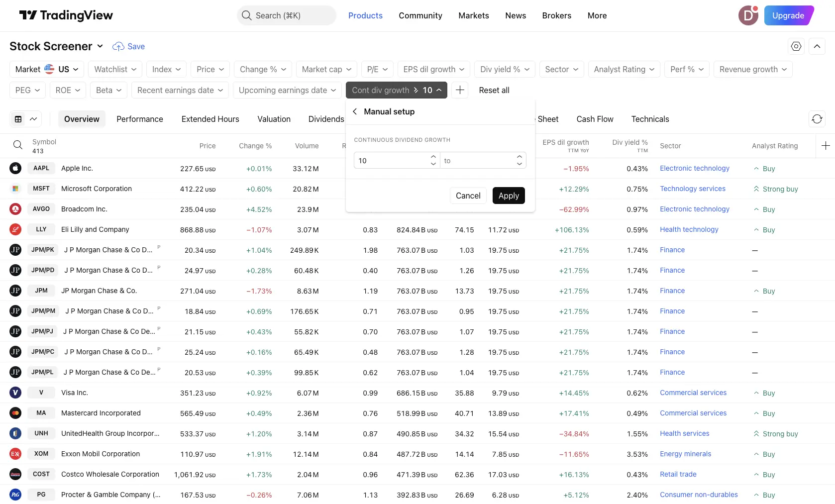The height and width of the screenshot is (504, 835).
Task: Click the screener settings hexagon icon
Action: tap(796, 46)
